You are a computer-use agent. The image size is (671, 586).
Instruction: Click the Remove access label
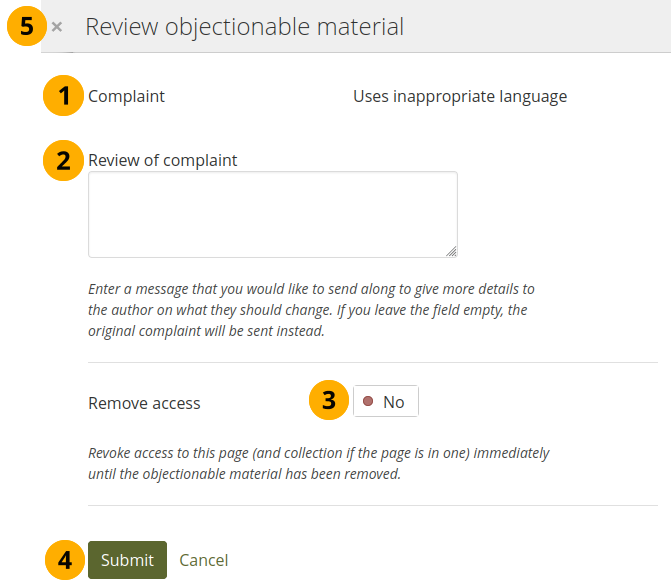click(x=144, y=403)
